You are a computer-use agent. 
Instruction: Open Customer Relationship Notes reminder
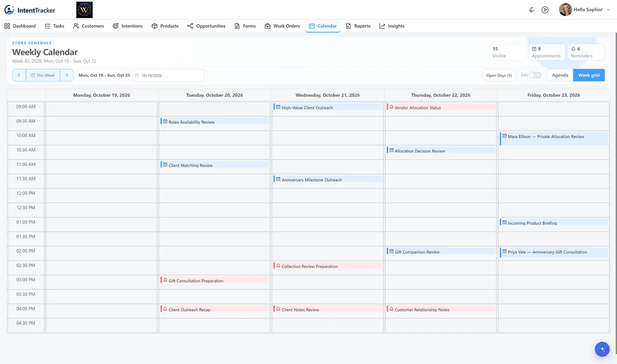pyautogui.click(x=441, y=310)
